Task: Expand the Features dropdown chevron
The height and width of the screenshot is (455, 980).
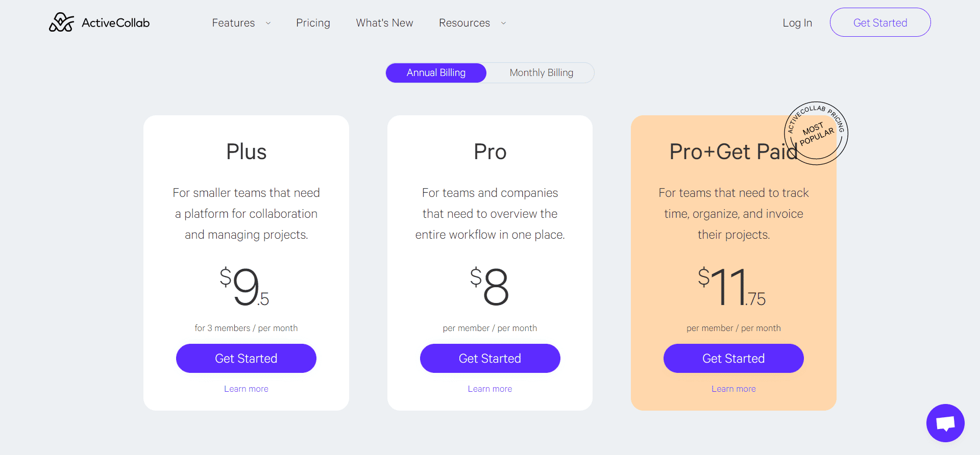Action: (268, 23)
